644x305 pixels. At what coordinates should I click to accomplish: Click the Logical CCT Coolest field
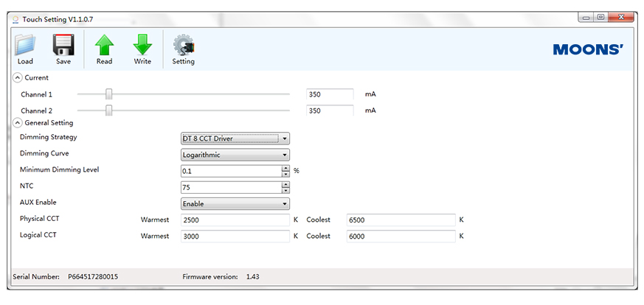401,236
